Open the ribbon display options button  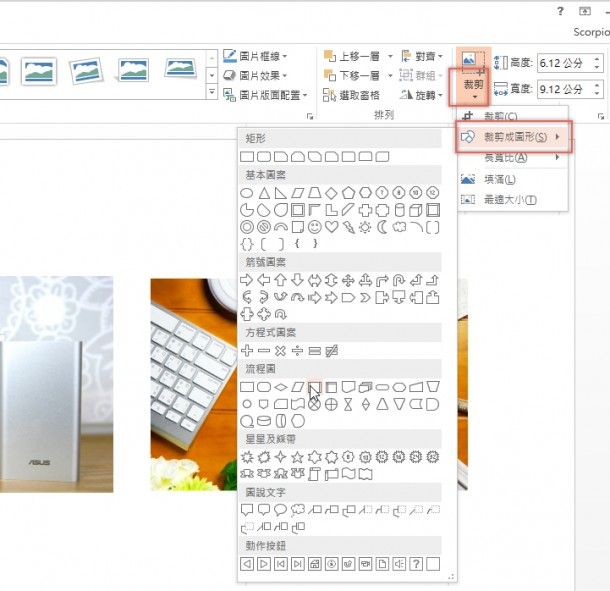pyautogui.click(x=585, y=11)
